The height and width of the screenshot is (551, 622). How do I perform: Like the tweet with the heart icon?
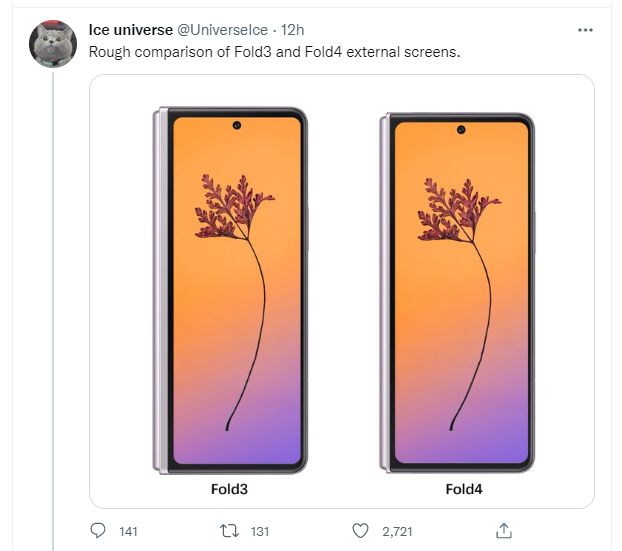click(x=362, y=531)
